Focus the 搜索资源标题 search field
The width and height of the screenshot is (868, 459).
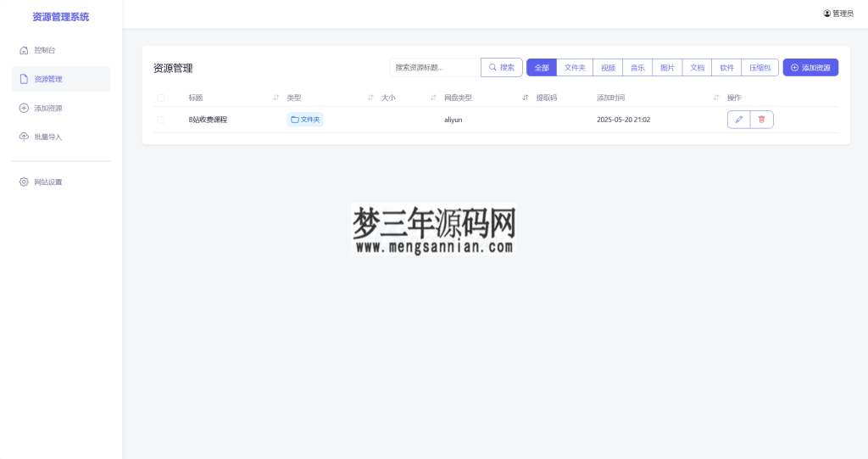coord(435,67)
